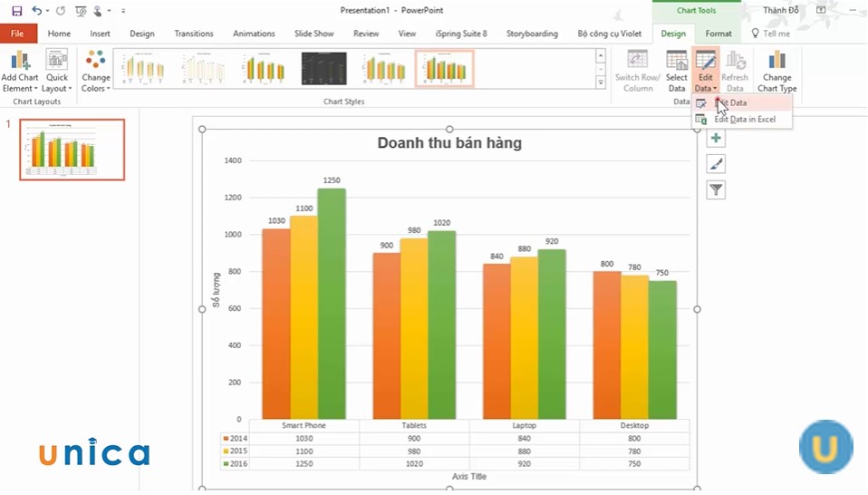Click the Save icon in title bar
This screenshot has width=868, height=495.
(16, 11)
